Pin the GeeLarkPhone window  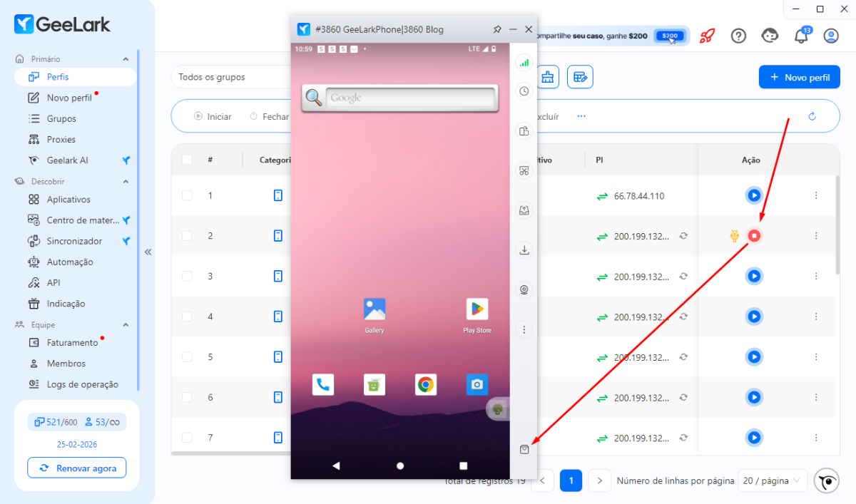pos(497,29)
